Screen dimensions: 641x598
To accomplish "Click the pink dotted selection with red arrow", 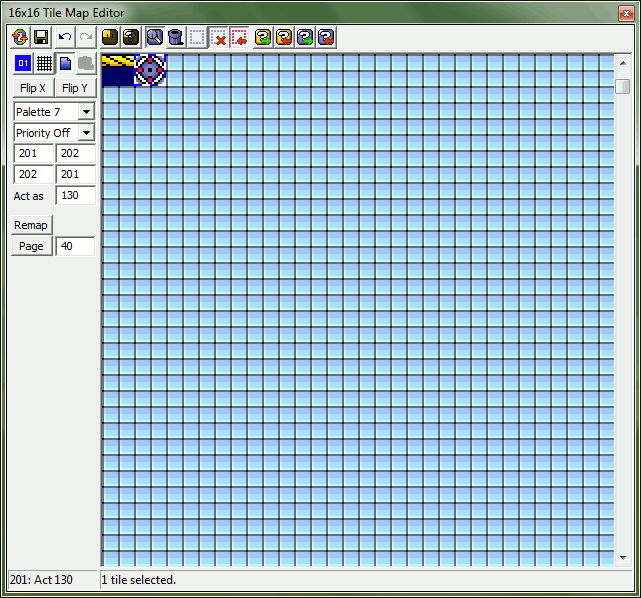I will pyautogui.click(x=240, y=38).
